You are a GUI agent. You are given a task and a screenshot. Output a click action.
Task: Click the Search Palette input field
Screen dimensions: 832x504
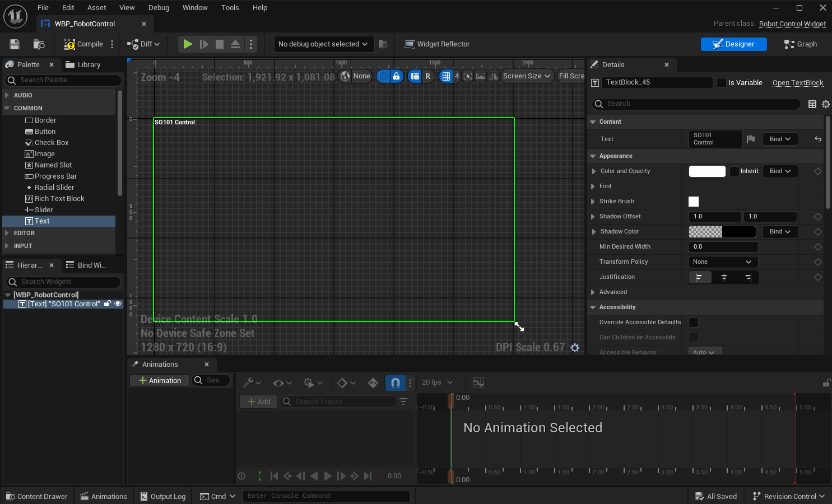(x=63, y=81)
